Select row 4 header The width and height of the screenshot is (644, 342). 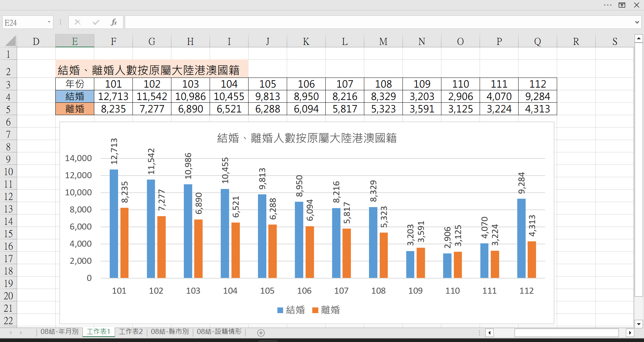click(x=8, y=97)
